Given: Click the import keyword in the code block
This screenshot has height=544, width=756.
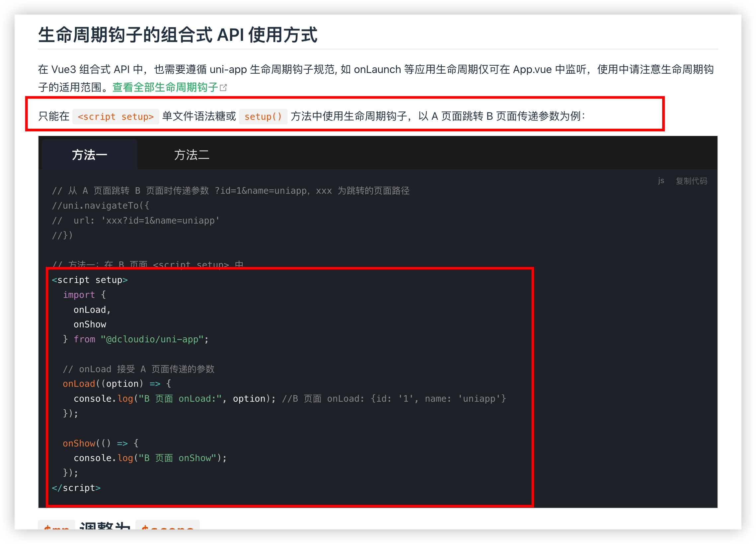Looking at the screenshot, I should (x=79, y=295).
